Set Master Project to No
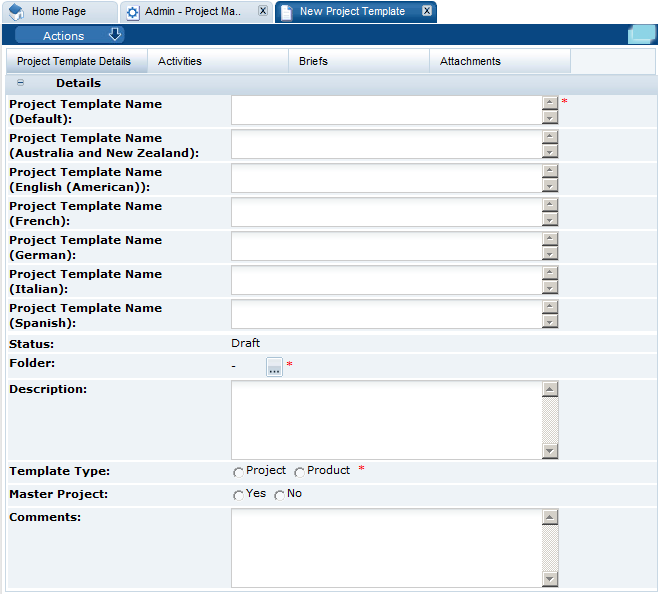This screenshot has height=594, width=658. pyautogui.click(x=279, y=495)
